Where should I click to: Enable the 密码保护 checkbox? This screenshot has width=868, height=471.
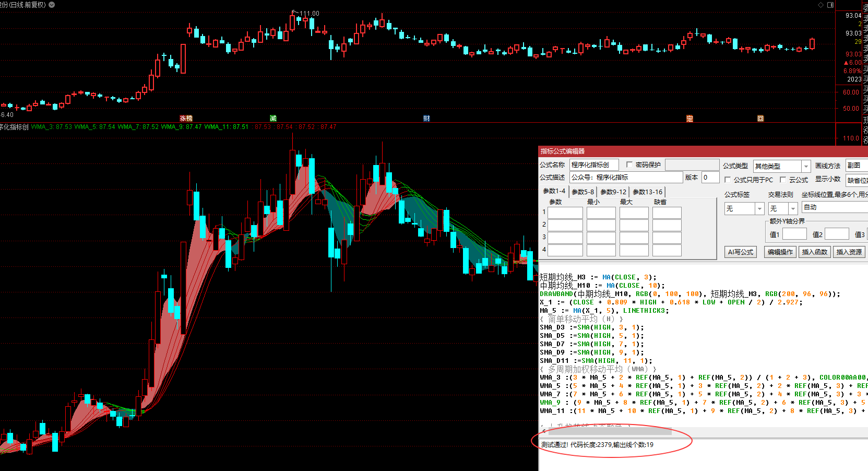point(629,164)
